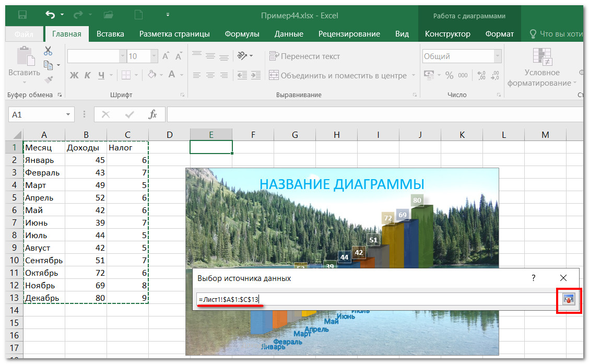
Task: Expand the Name Box dropdown
Action: [68, 114]
